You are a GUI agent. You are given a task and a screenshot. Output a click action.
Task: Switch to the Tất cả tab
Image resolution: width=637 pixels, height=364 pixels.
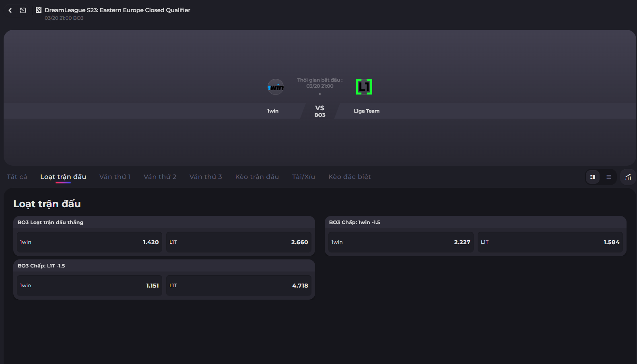click(17, 177)
